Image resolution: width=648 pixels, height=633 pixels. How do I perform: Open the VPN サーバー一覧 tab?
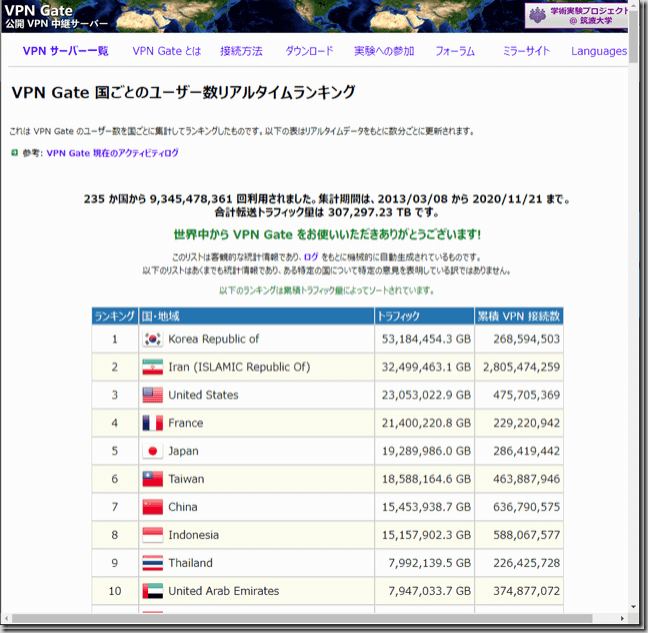[65, 51]
